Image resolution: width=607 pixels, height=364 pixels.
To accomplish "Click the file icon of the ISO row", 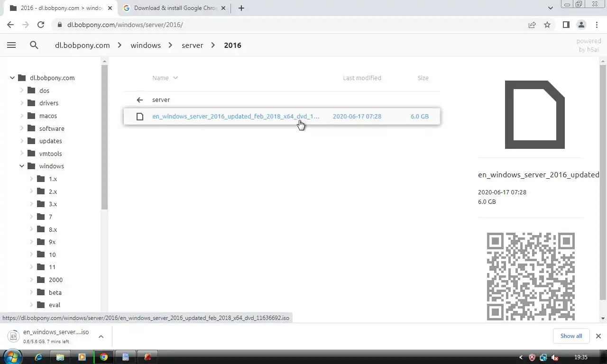I will pos(139,117).
